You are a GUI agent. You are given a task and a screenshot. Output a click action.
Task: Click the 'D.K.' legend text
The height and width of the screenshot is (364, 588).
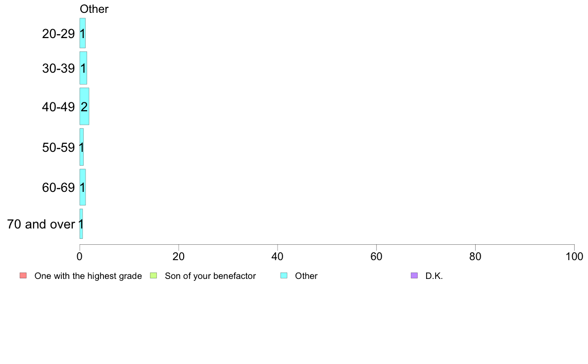434,276
